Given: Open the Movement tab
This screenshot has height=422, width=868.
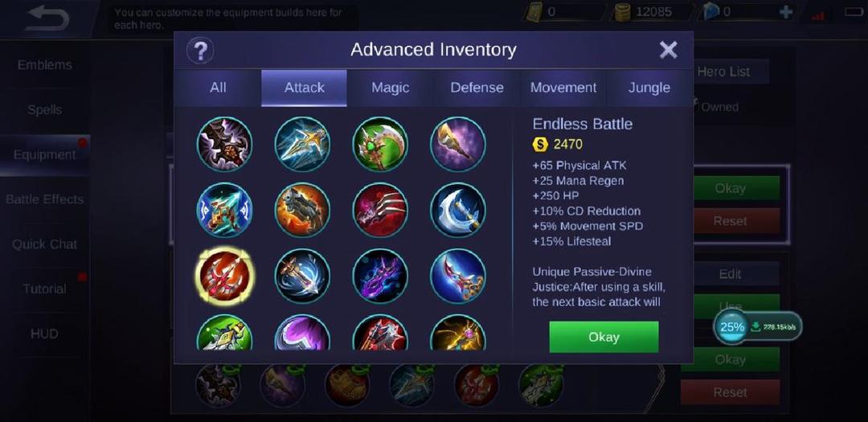Looking at the screenshot, I should pyautogui.click(x=563, y=88).
